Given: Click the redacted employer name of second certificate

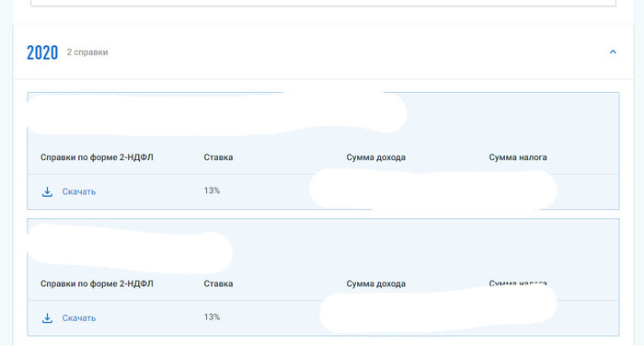Looking at the screenshot, I should tap(130, 249).
